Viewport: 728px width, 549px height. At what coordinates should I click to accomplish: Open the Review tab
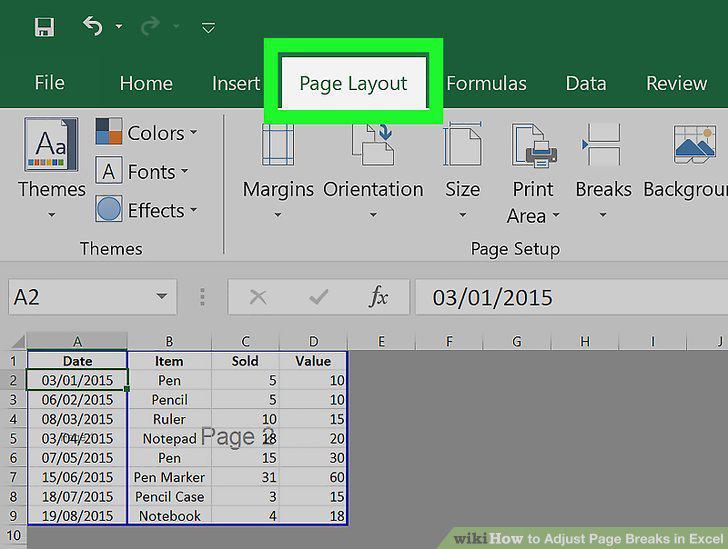676,84
